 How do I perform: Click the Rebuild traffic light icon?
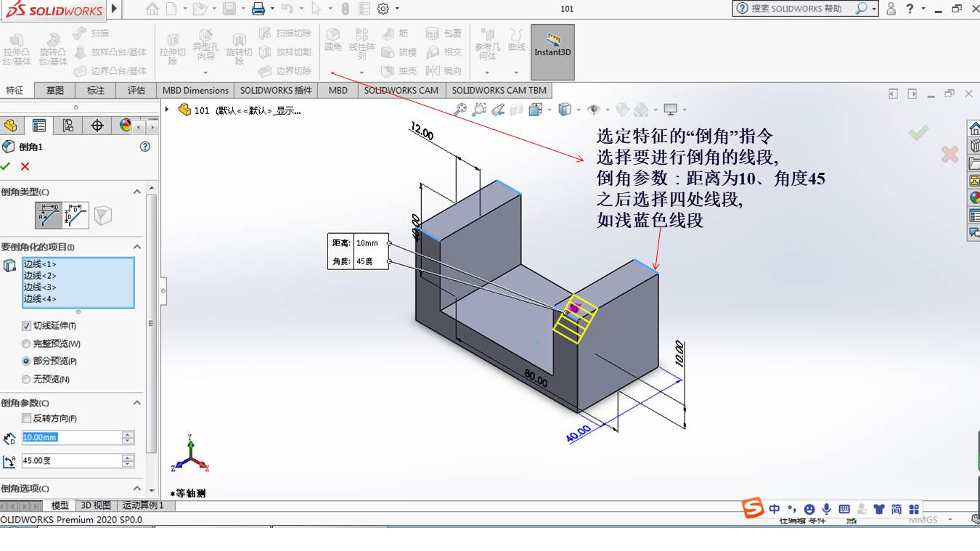(x=346, y=9)
